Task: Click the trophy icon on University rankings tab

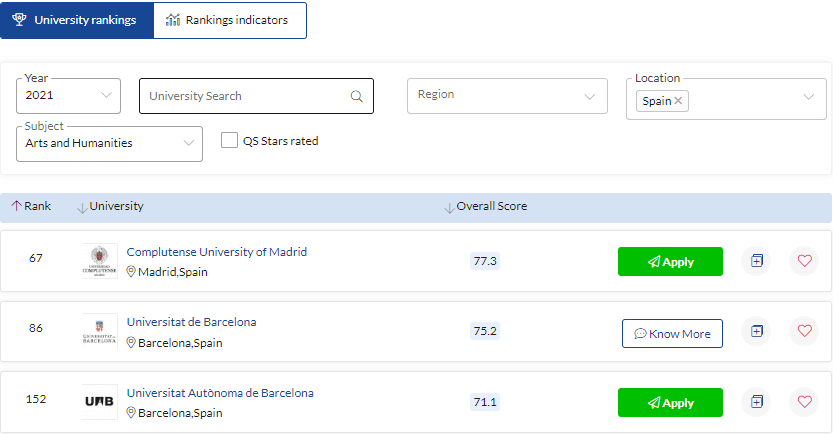Action: click(19, 20)
